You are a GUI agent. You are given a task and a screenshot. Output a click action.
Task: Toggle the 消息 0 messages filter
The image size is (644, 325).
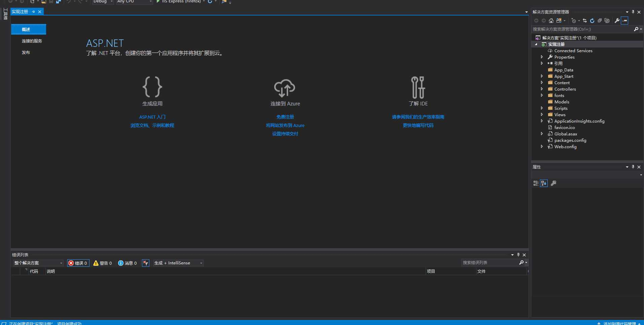(x=128, y=263)
